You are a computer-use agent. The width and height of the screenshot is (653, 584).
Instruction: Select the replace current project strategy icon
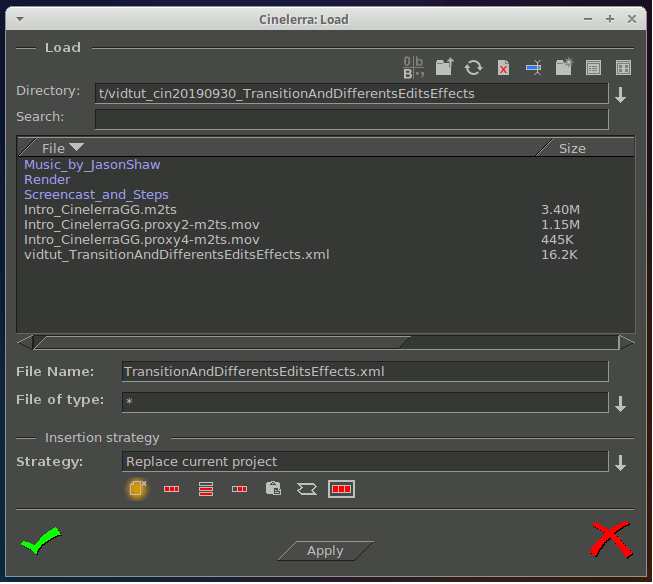click(138, 489)
